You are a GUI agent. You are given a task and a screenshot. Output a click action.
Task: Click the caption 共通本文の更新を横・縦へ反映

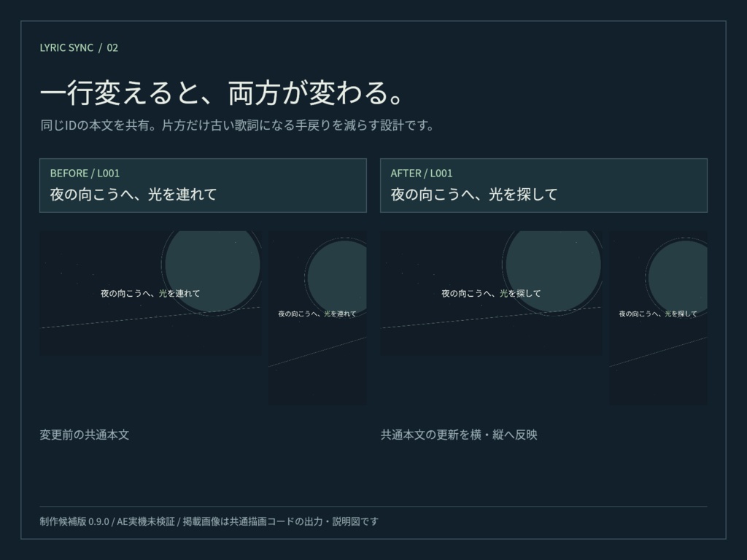[x=459, y=435]
